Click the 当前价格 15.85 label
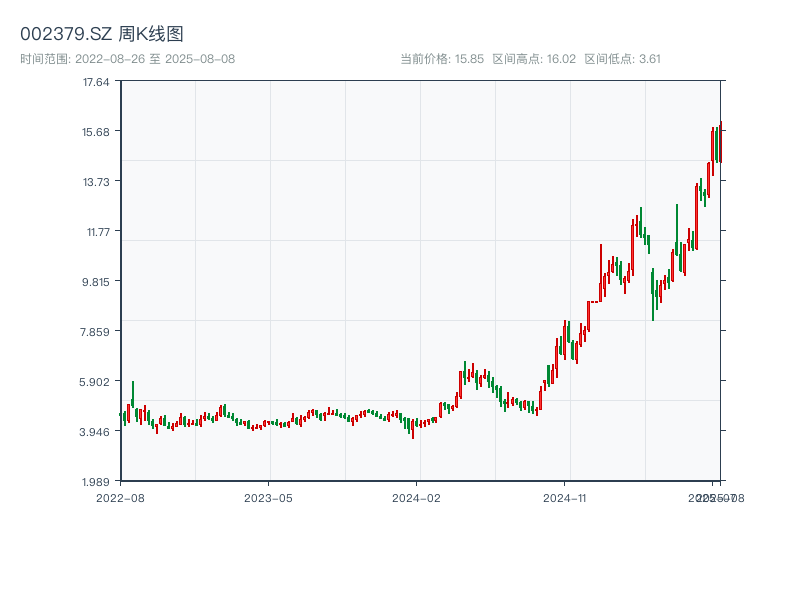This screenshot has height=600, width=800. [442, 59]
